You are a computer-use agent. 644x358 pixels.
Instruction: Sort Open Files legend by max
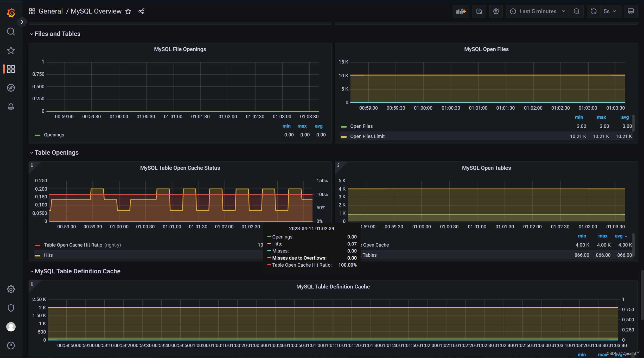[601, 117]
